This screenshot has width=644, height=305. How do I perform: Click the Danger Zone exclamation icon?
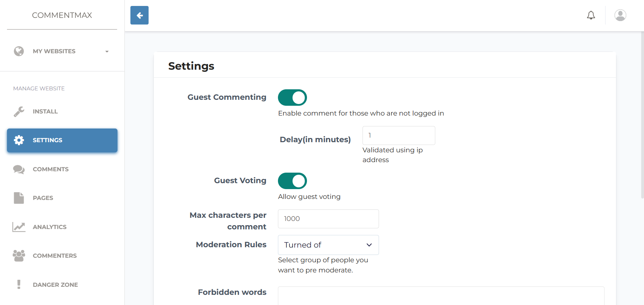pos(19,284)
